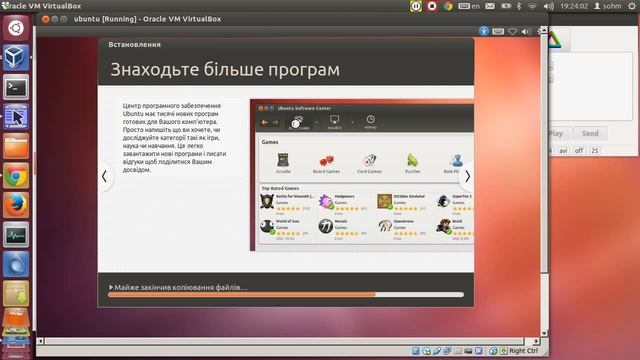The image size is (640, 360).
Task: Open the Files folder in the dock
Action: coord(16,146)
